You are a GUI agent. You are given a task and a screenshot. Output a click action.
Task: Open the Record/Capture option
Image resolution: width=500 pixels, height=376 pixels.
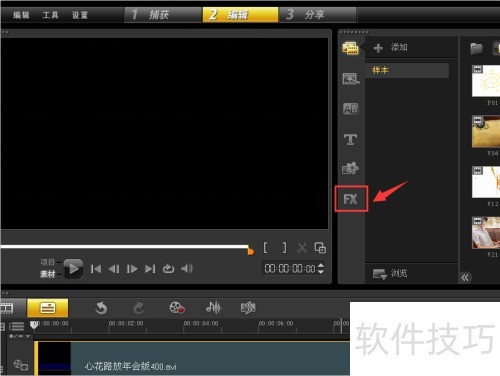[177, 308]
